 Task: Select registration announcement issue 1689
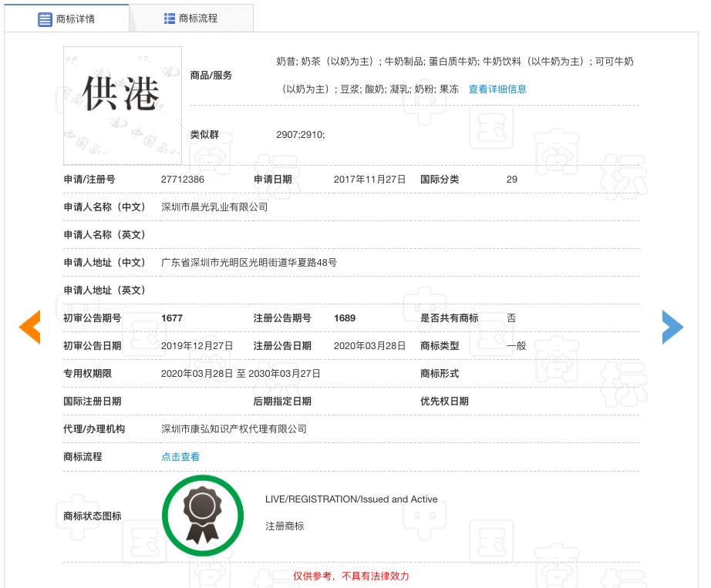pos(345,318)
